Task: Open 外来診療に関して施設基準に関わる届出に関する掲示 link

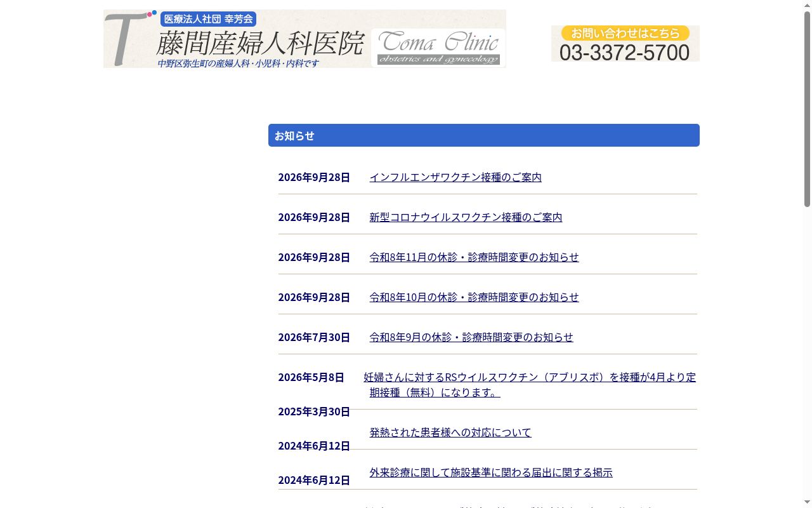Action: point(491,472)
